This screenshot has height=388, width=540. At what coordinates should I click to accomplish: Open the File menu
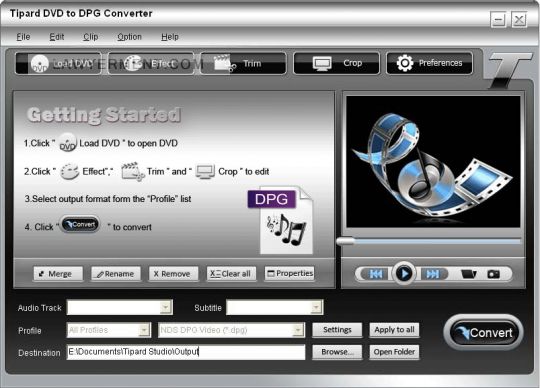[23, 37]
